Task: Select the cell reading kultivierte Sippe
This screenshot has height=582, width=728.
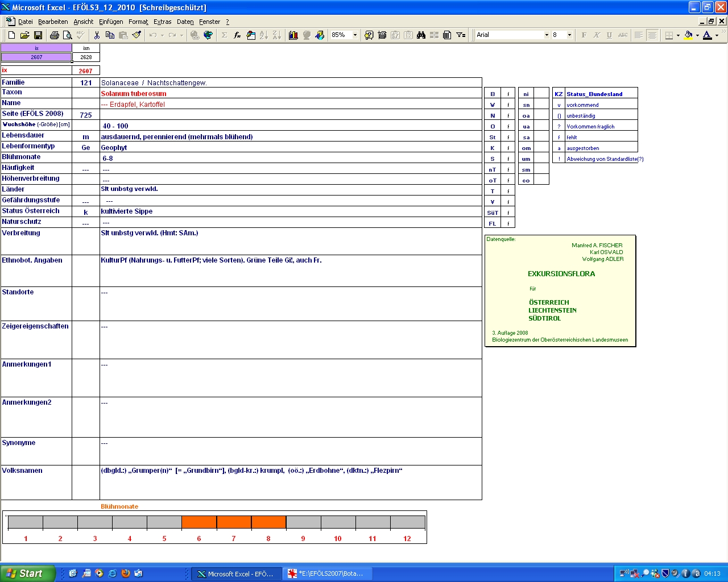Action: tap(291, 211)
